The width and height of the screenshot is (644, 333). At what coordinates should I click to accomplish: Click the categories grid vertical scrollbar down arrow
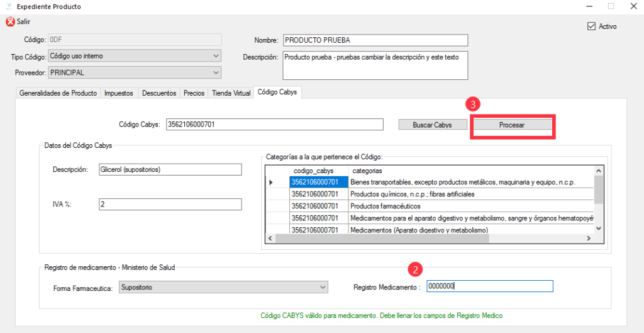pyautogui.click(x=599, y=228)
